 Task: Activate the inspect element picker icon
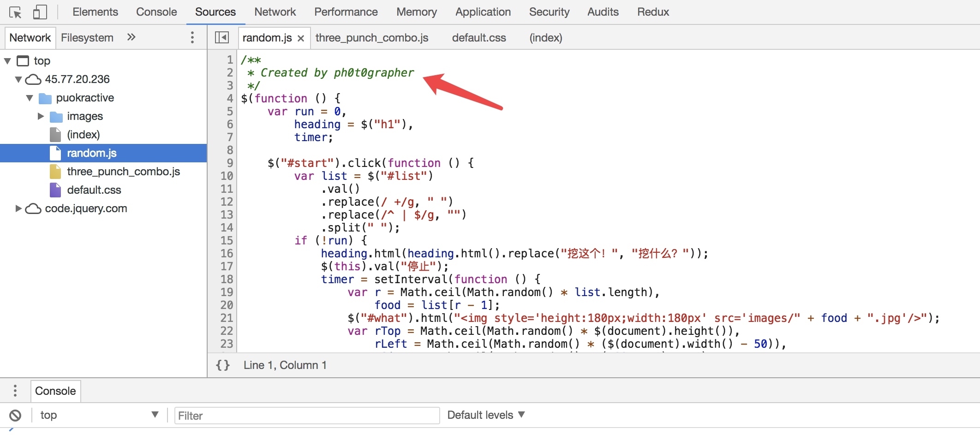tap(15, 12)
